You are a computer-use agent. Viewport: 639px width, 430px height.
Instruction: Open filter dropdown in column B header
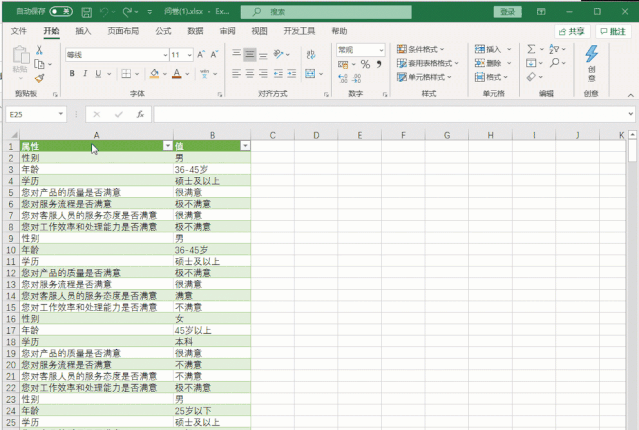(245, 146)
